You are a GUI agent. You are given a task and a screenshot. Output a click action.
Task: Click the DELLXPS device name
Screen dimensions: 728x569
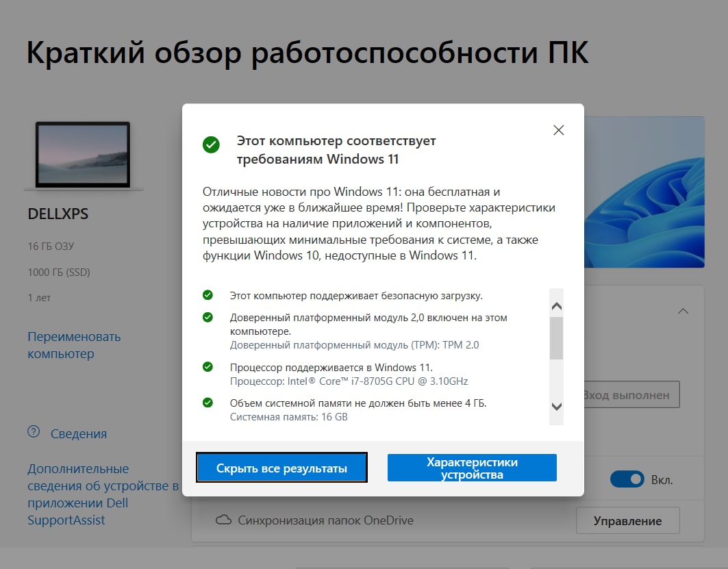(58, 214)
